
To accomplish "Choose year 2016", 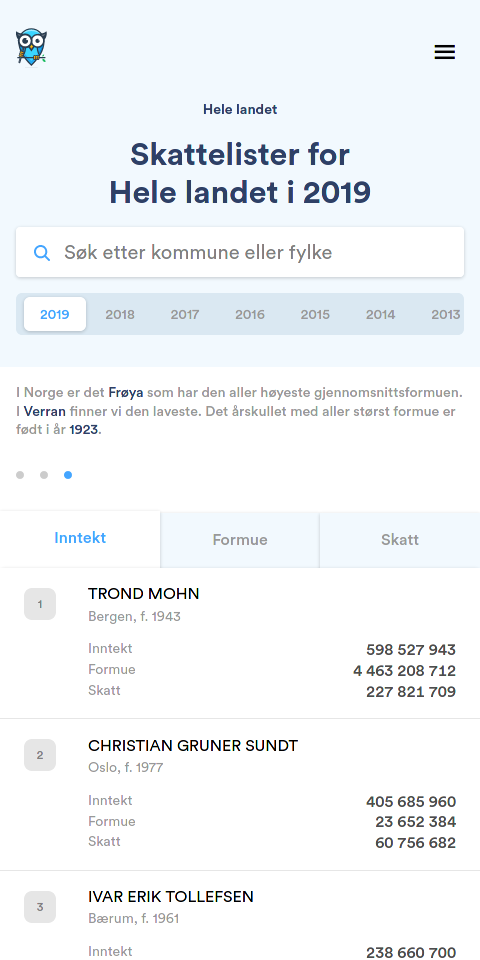I will pos(250,314).
